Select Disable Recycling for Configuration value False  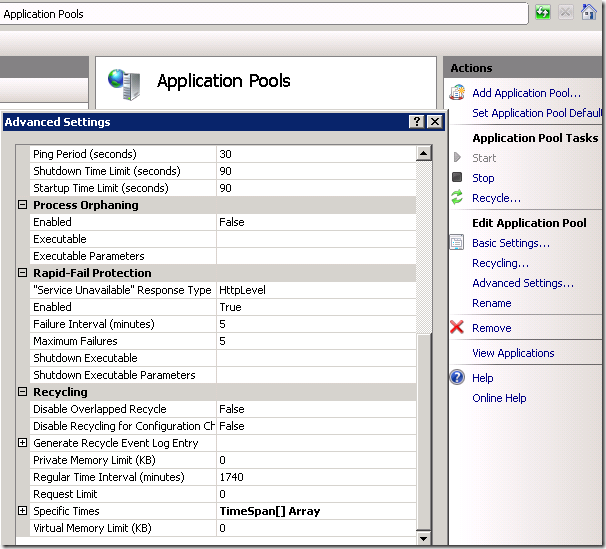[x=232, y=426]
